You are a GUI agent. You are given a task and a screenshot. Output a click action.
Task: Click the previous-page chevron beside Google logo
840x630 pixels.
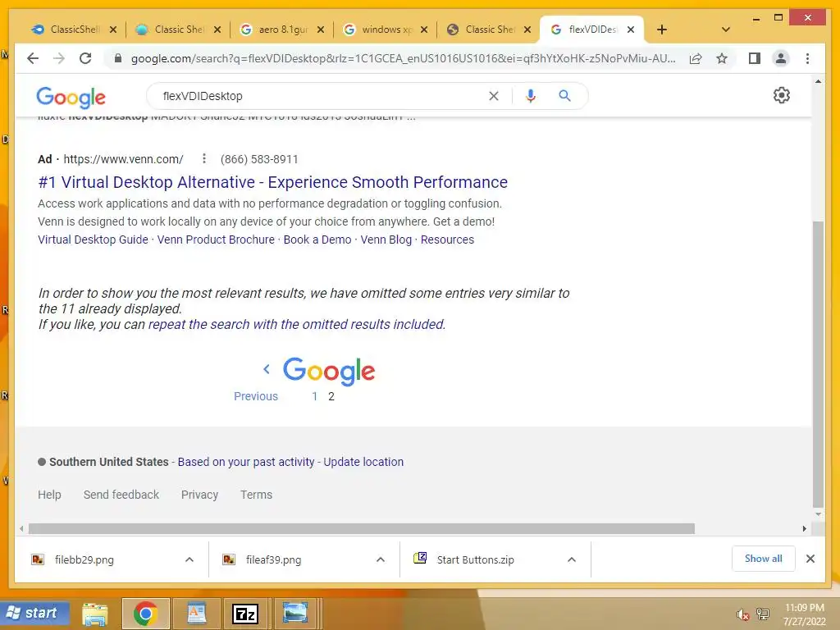[x=267, y=368]
